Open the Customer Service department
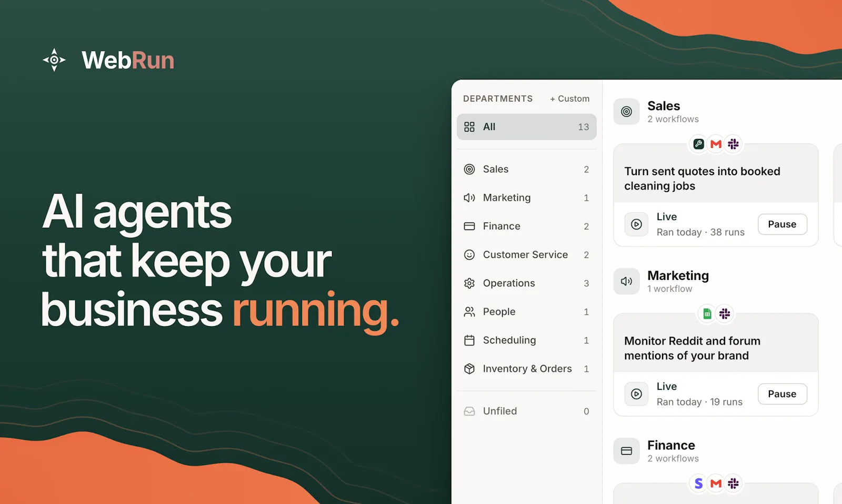This screenshot has height=504, width=842. (x=526, y=255)
